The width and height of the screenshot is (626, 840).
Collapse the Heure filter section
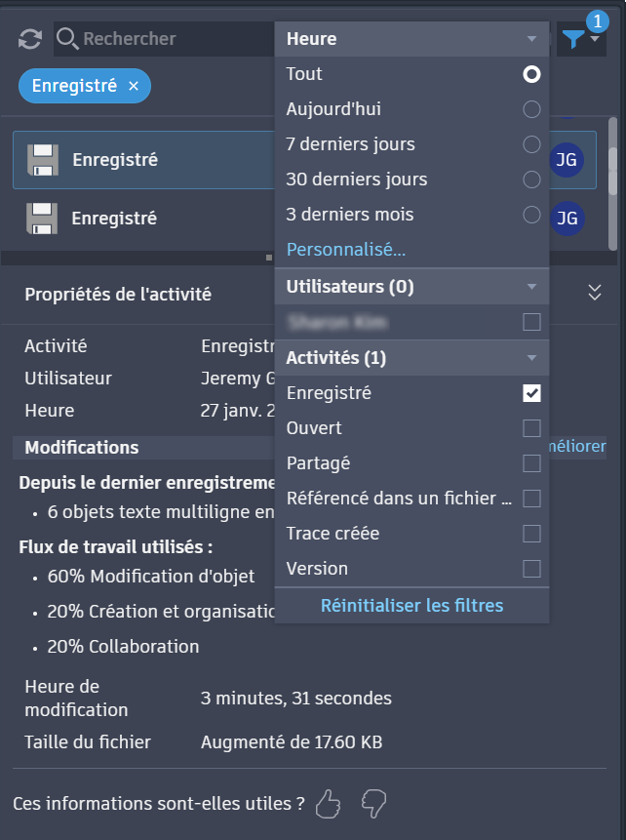tap(531, 39)
